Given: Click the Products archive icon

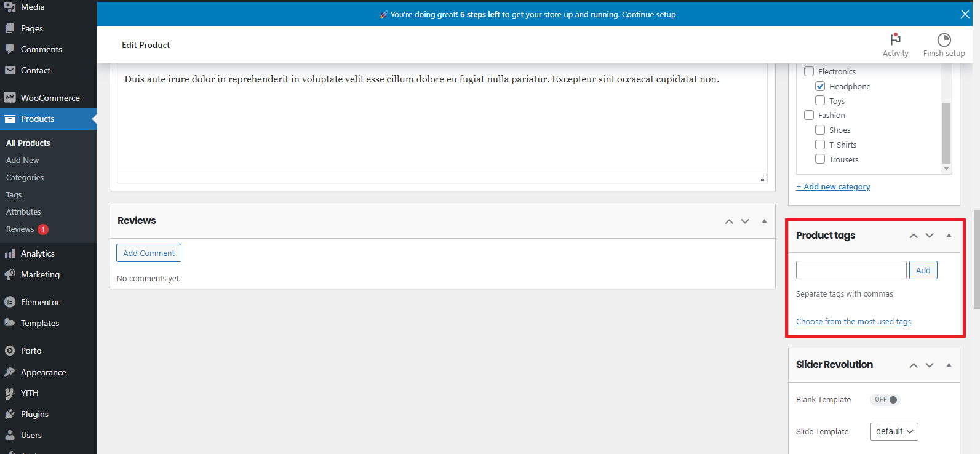Looking at the screenshot, I should pos(10,119).
